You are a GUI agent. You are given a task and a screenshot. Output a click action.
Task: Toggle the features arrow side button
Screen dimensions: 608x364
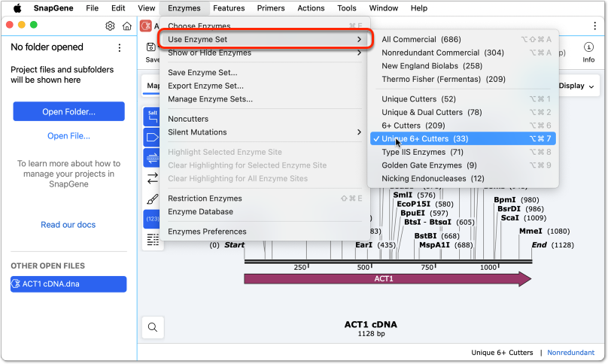click(x=151, y=137)
